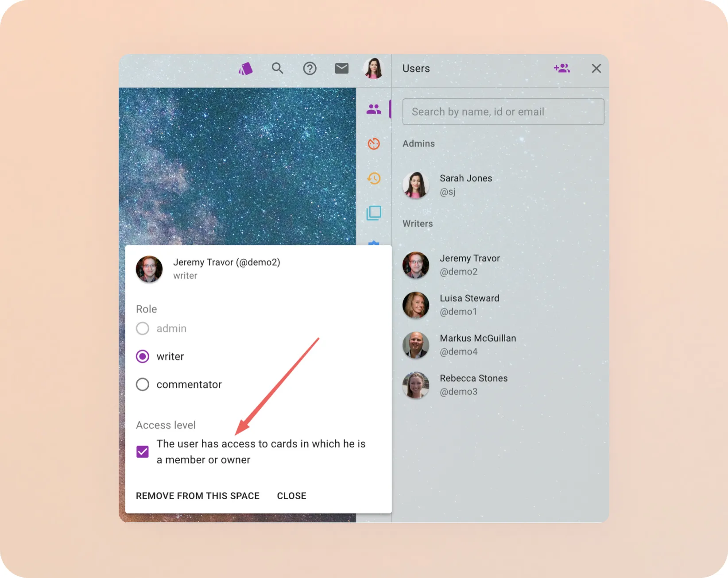Select Luisa Steward in the Writers list

coord(500,304)
